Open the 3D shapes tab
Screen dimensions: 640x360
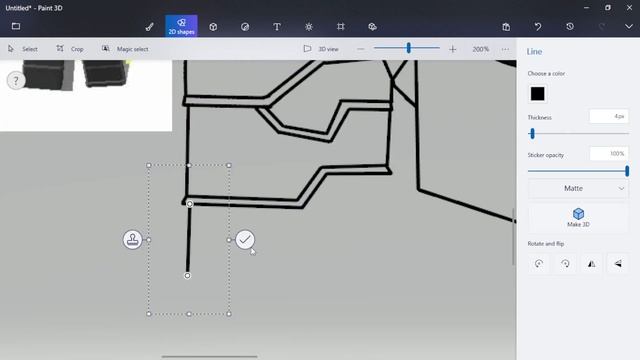point(213,27)
